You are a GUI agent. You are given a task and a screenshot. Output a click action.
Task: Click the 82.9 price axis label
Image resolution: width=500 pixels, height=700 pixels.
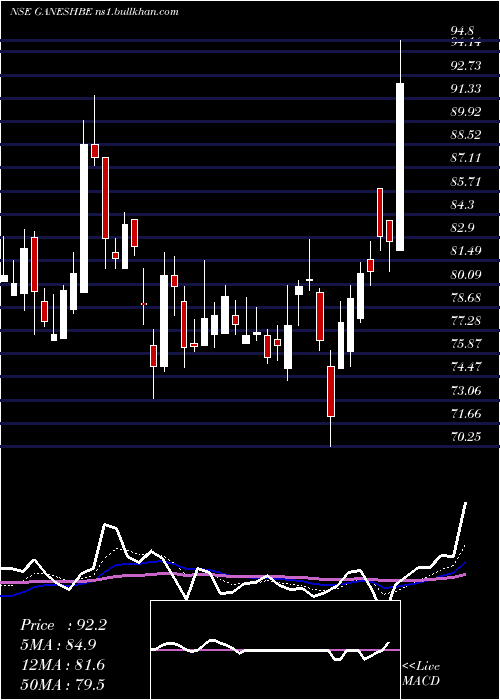[462, 228]
